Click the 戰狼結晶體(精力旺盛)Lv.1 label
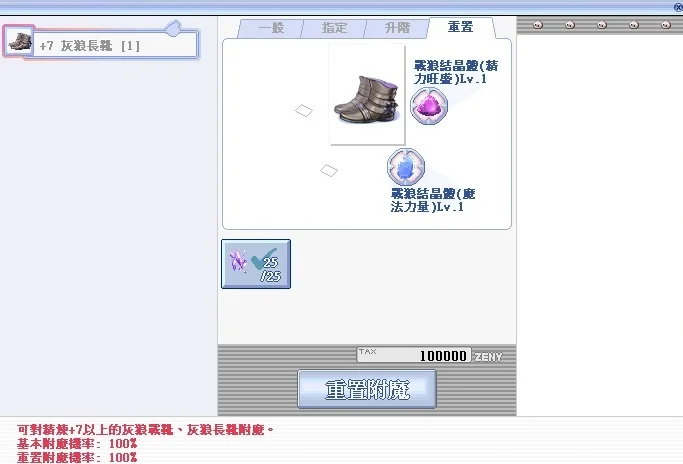683x464 pixels. tap(456, 72)
